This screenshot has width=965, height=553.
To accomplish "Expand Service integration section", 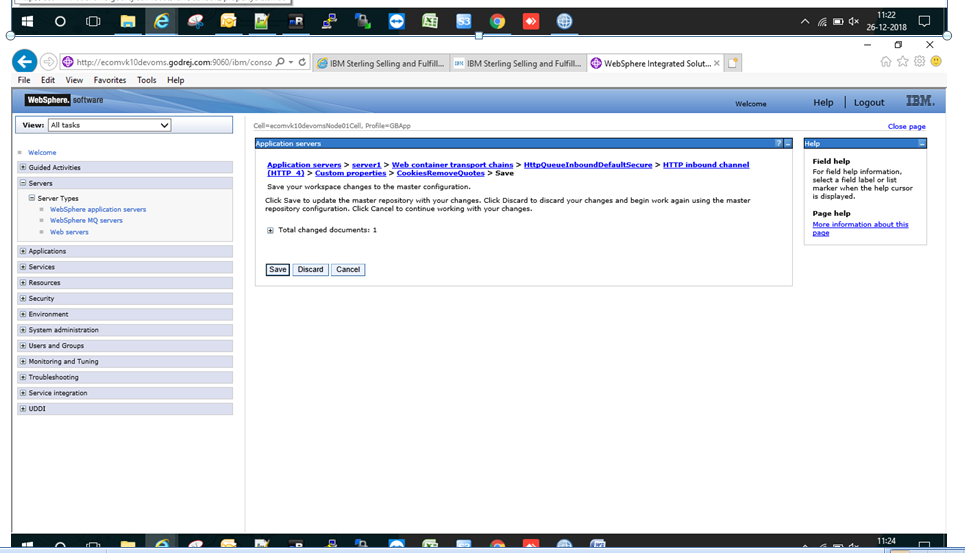I will (x=23, y=392).
